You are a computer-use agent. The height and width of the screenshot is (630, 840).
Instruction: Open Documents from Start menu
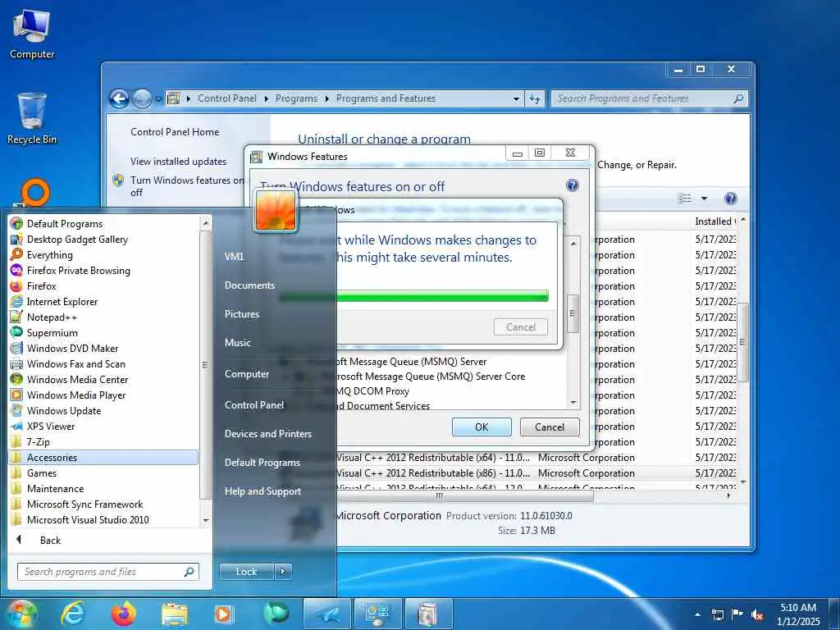pyautogui.click(x=249, y=285)
